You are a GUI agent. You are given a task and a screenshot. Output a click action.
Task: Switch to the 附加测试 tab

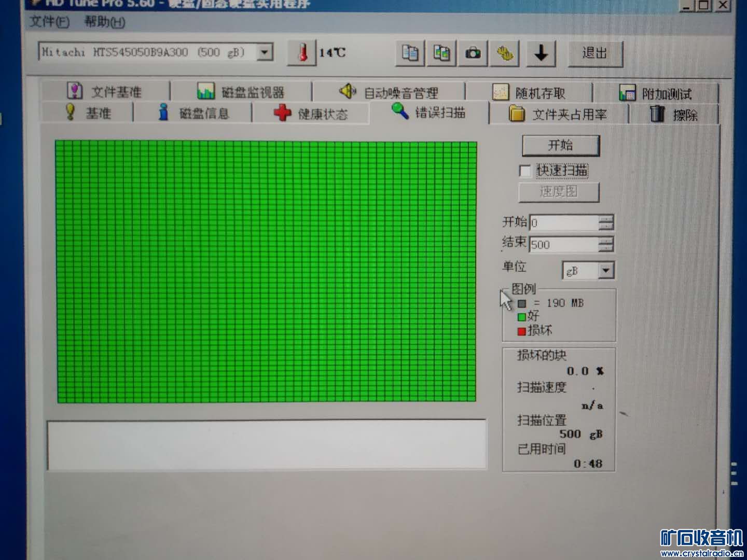(656, 94)
